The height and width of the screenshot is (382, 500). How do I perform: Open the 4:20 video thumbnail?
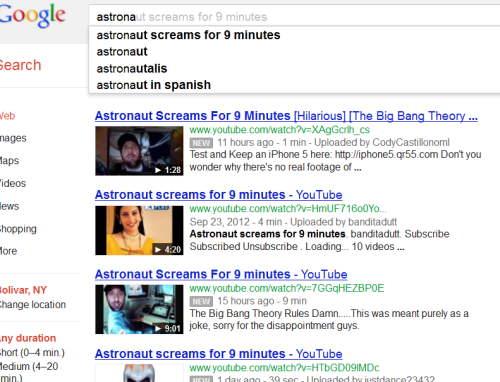click(139, 230)
